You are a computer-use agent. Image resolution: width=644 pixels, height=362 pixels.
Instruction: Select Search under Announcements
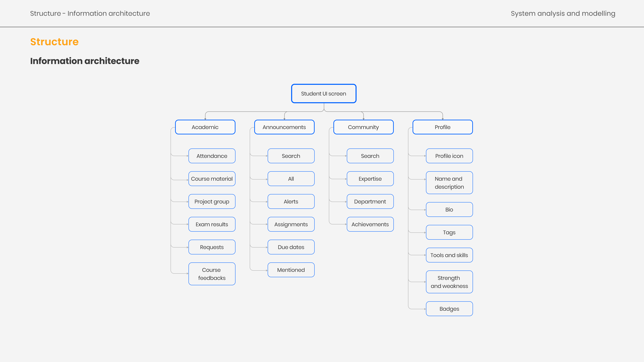pyautogui.click(x=291, y=156)
